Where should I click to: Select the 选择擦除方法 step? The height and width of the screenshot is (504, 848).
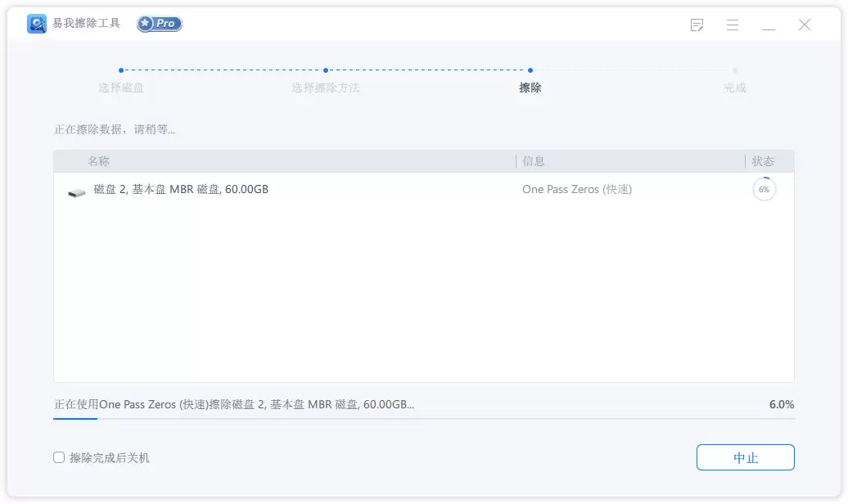(x=326, y=88)
